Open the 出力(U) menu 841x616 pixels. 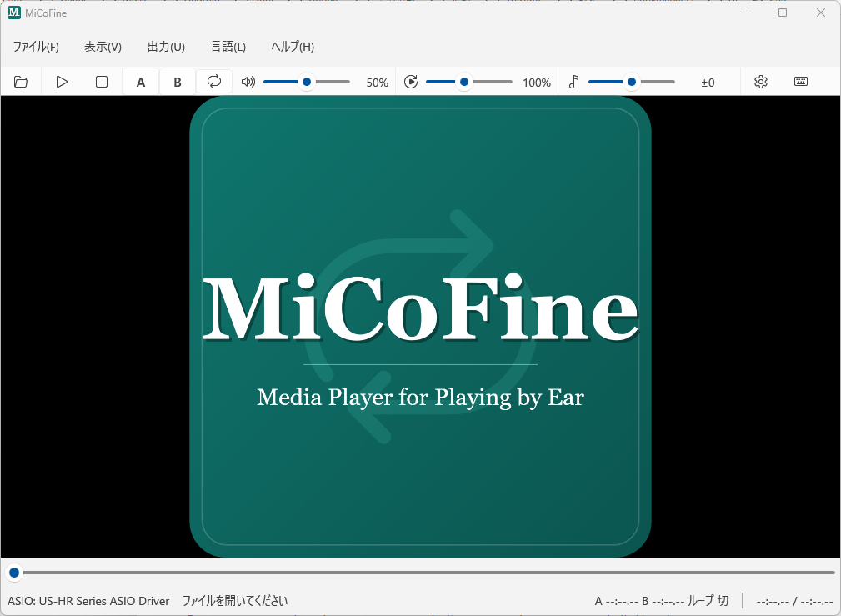166,47
